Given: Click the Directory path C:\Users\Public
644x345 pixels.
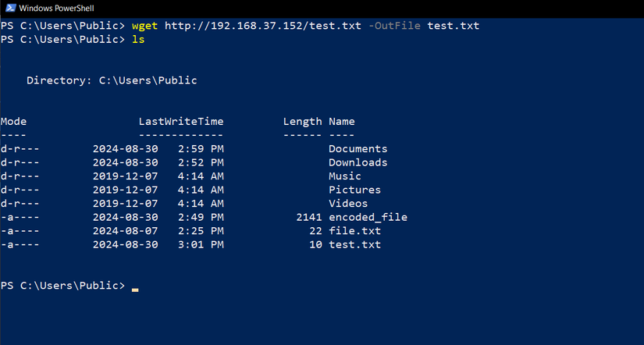Looking at the screenshot, I should point(148,80).
